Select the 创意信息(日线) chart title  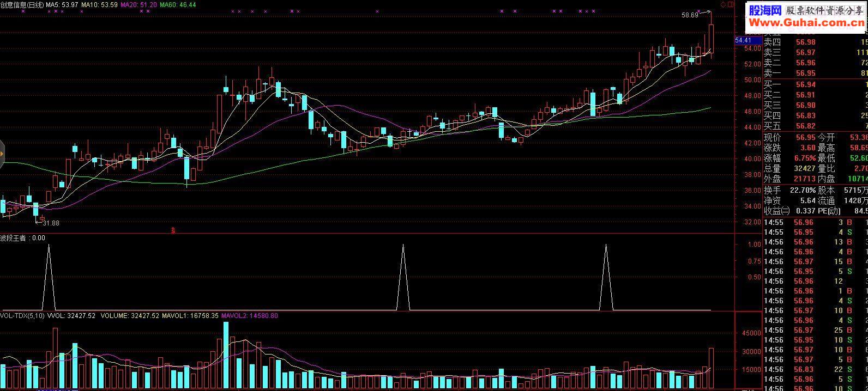click(x=22, y=4)
